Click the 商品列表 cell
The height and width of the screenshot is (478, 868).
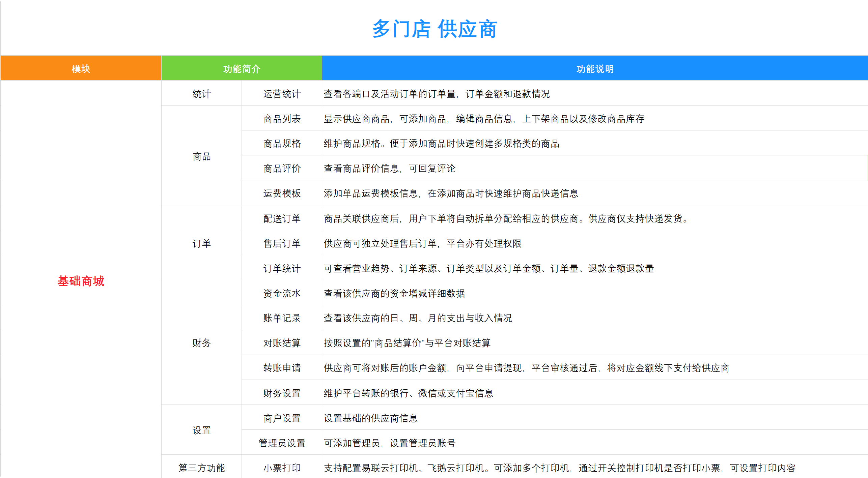tap(282, 119)
